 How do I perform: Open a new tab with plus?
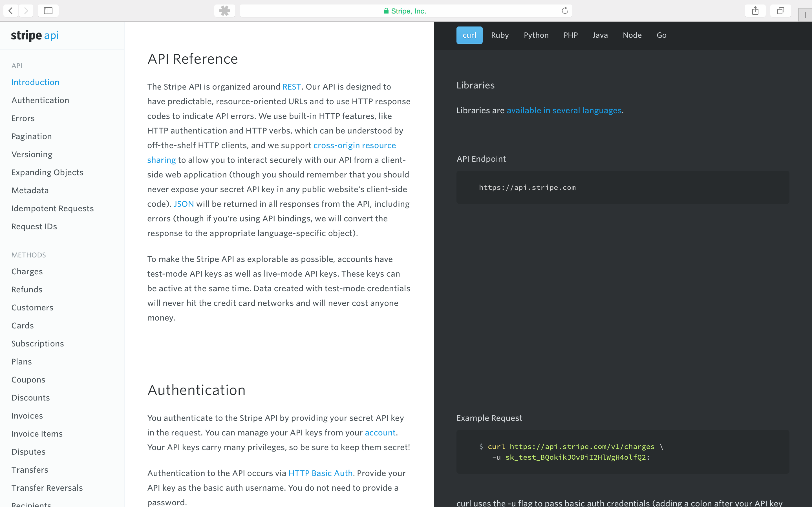805,15
